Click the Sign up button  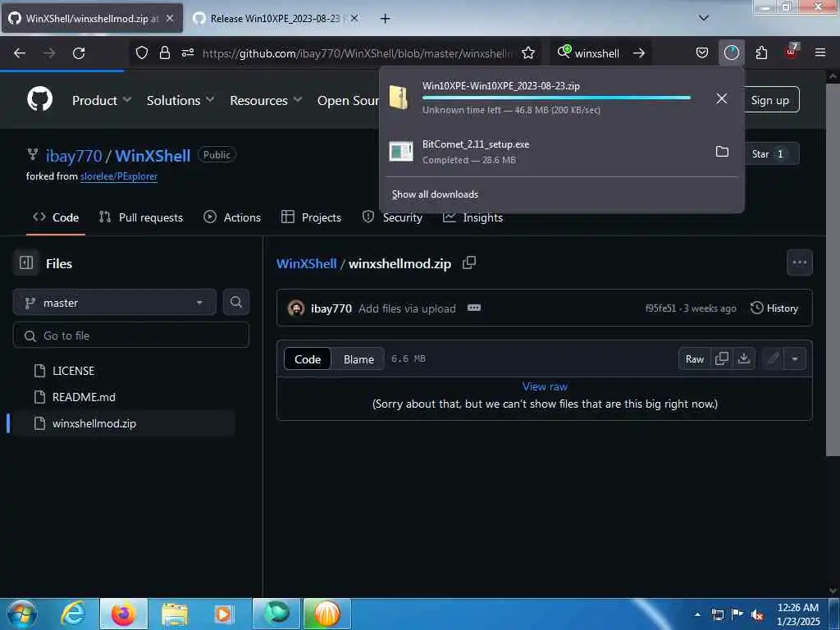(x=769, y=100)
